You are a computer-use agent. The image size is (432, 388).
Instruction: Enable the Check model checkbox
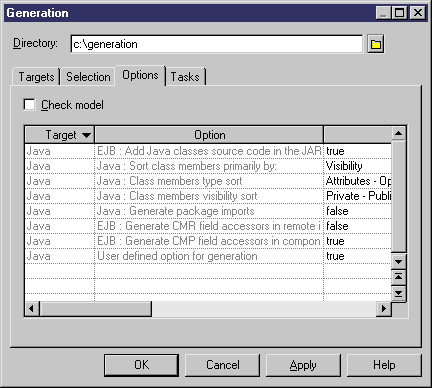point(29,104)
